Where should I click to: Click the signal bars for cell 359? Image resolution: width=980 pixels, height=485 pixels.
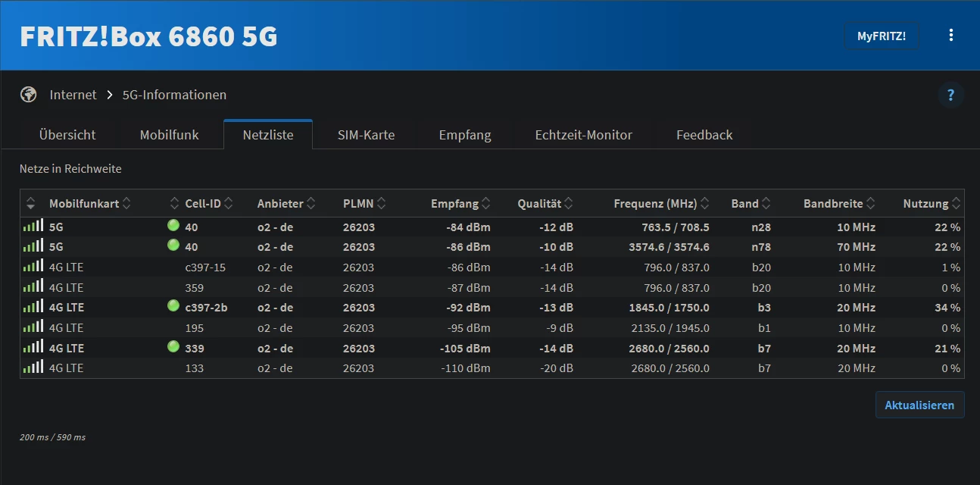tap(33, 286)
